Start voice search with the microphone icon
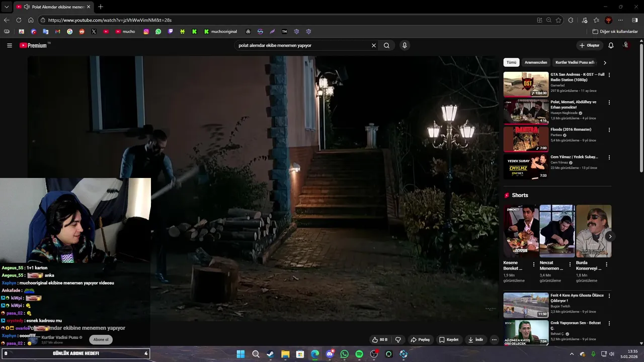 pyautogui.click(x=405, y=45)
